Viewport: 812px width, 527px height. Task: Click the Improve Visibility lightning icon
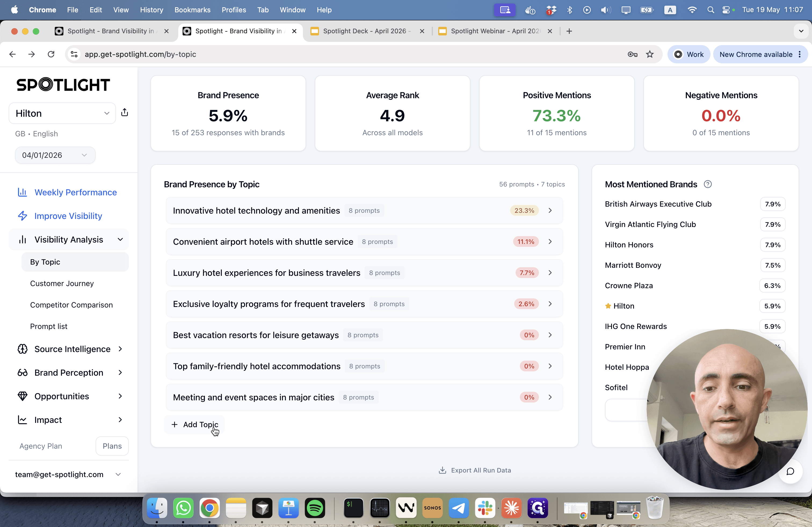pos(23,216)
